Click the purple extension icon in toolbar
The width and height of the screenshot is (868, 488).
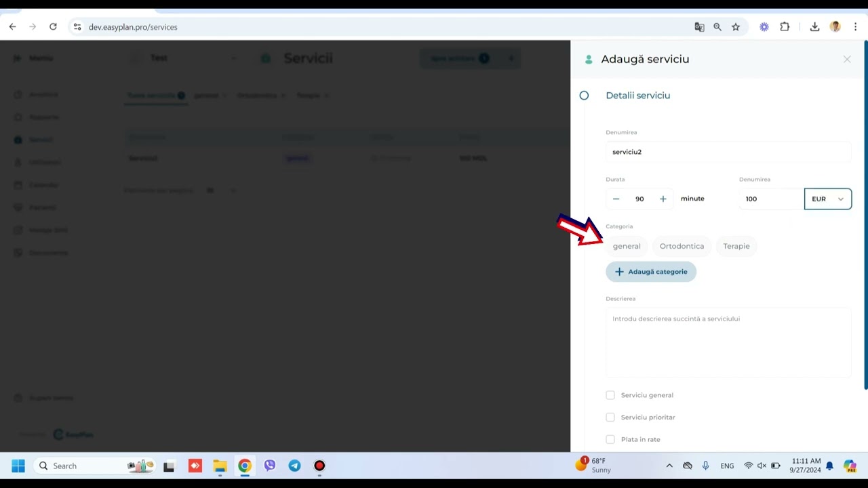click(x=764, y=27)
